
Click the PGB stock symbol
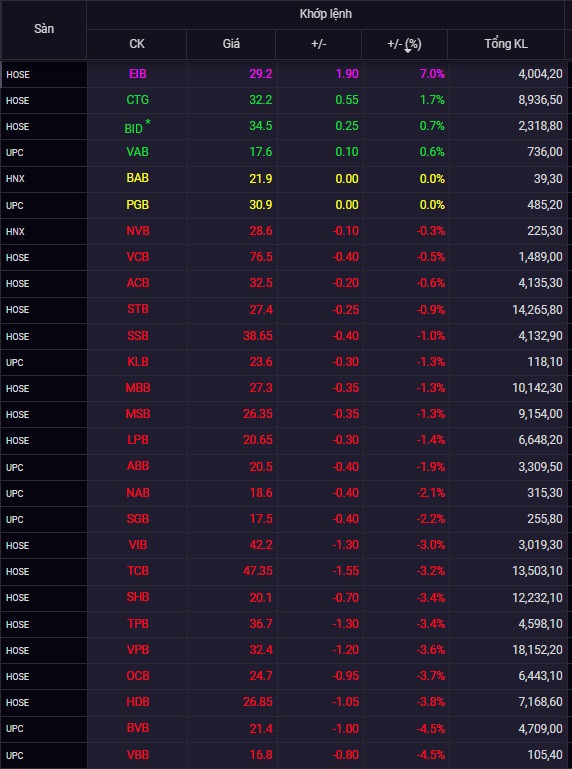pyautogui.click(x=137, y=205)
